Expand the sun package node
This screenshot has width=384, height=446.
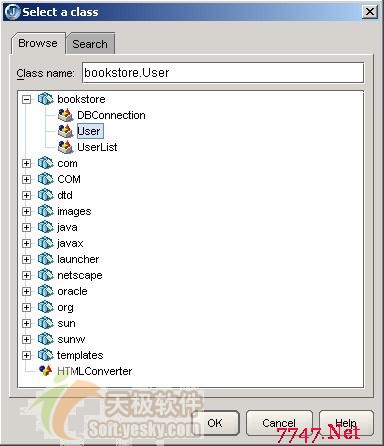pyautogui.click(x=27, y=323)
